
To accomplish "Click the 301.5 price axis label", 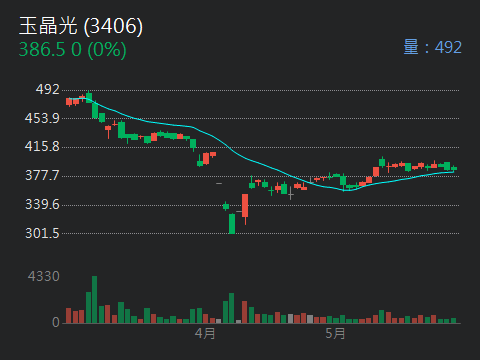I will pyautogui.click(x=42, y=233).
